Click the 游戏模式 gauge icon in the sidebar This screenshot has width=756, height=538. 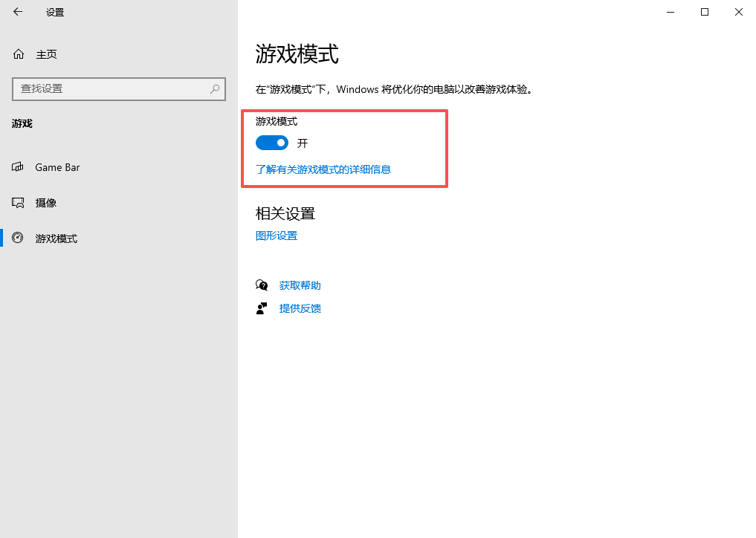click(19, 239)
